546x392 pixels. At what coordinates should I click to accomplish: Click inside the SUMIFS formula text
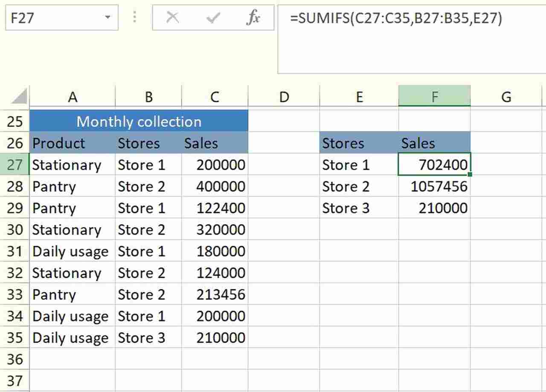click(x=396, y=19)
